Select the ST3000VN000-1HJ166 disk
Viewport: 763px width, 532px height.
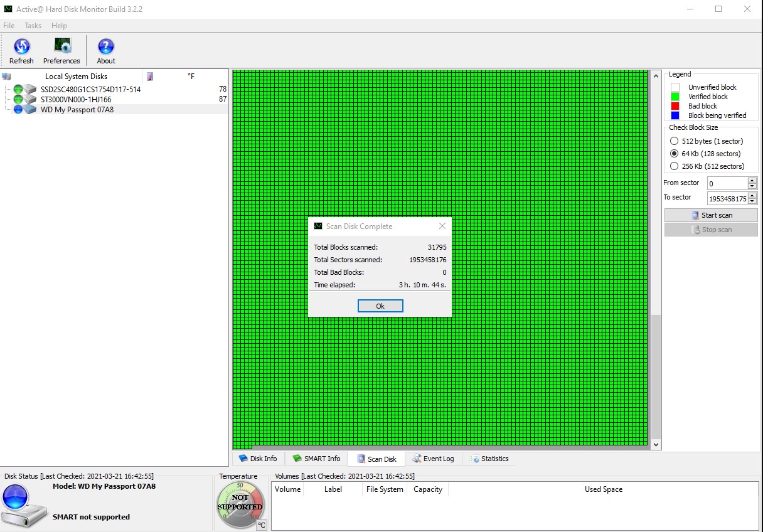click(76, 100)
